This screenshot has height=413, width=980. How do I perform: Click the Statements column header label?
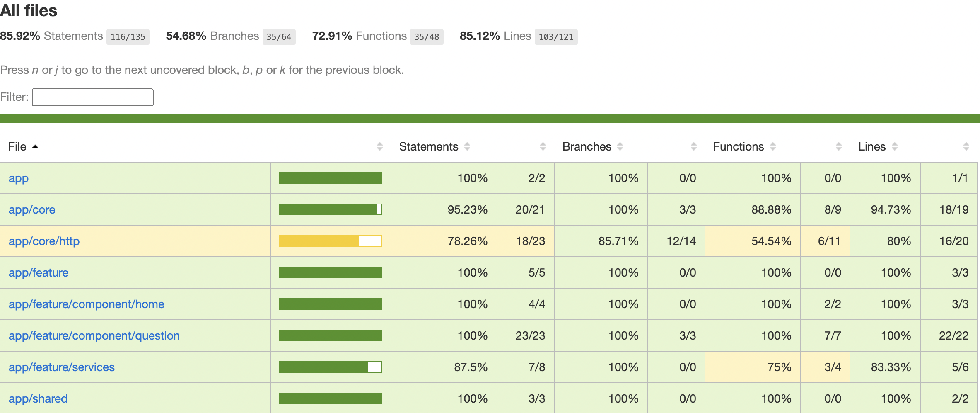coord(429,146)
